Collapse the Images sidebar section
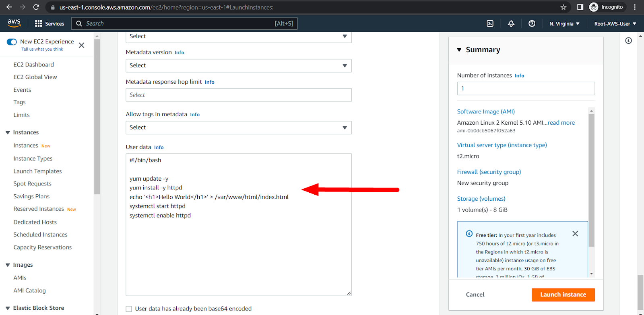This screenshot has height=315, width=644. click(8, 265)
